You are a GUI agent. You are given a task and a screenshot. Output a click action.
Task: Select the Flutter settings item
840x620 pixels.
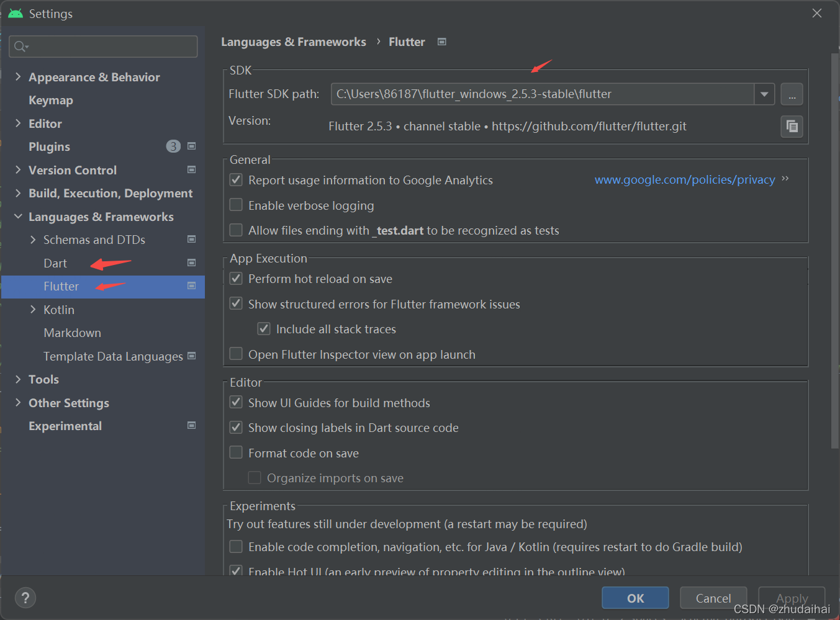pyautogui.click(x=103, y=286)
